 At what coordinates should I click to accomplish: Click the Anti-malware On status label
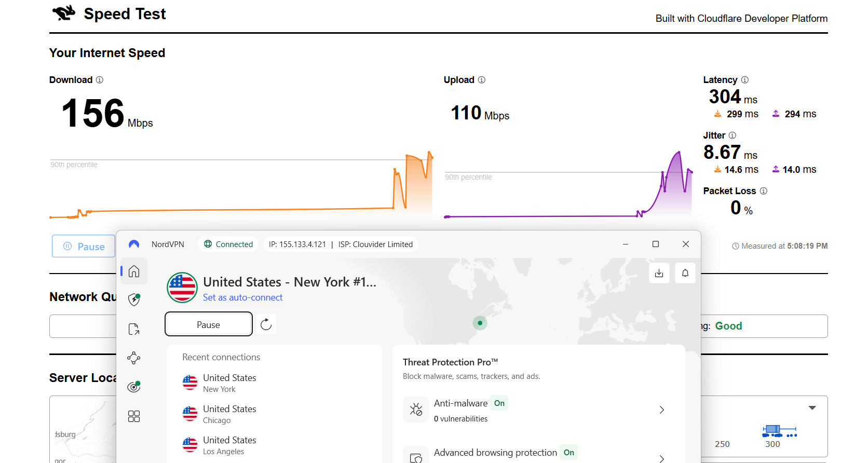coord(499,403)
